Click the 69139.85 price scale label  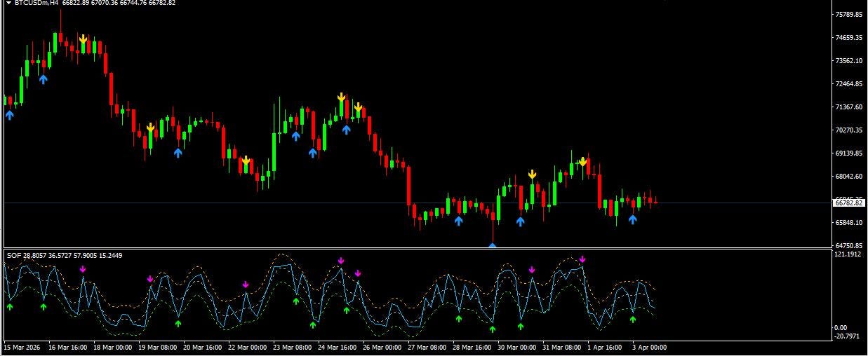click(x=848, y=153)
